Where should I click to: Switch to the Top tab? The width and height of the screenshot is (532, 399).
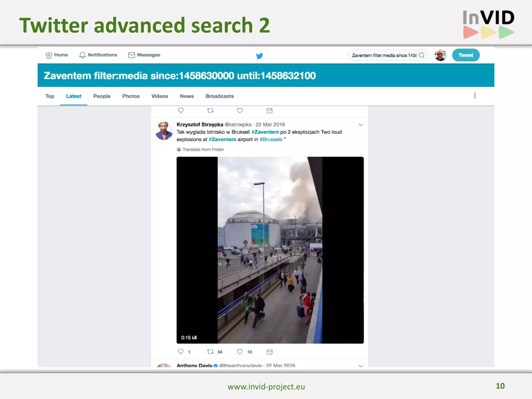point(50,96)
